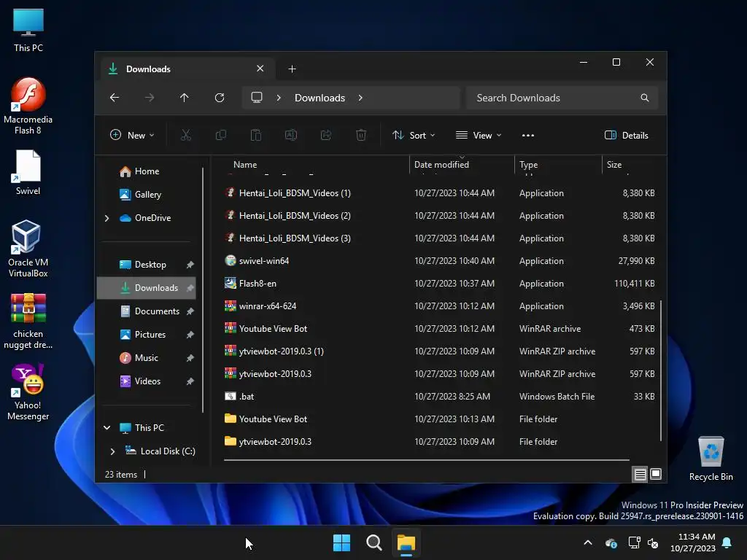Select the Downloads window tab
Viewport: 747px width, 560px height.
pyautogui.click(x=186, y=69)
